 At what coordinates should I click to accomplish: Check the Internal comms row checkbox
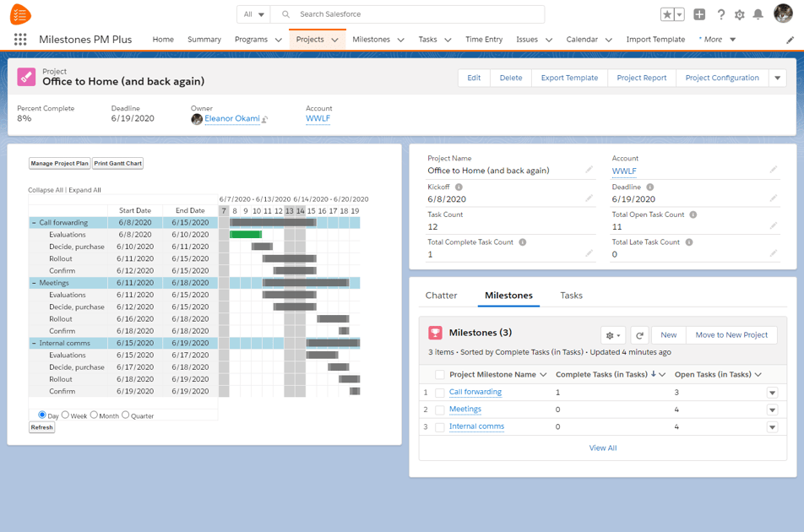tap(439, 427)
